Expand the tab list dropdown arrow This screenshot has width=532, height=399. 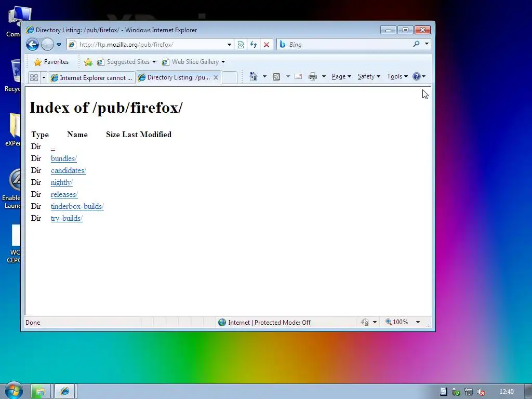point(44,78)
